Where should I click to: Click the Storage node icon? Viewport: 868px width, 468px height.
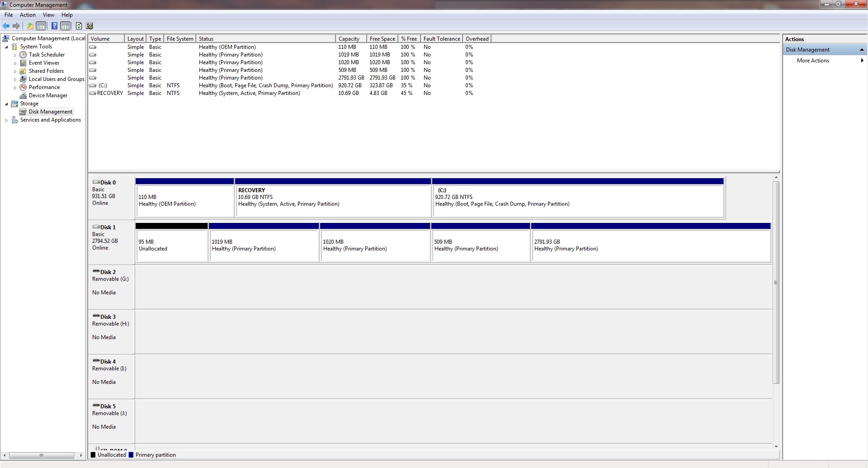click(x=14, y=104)
